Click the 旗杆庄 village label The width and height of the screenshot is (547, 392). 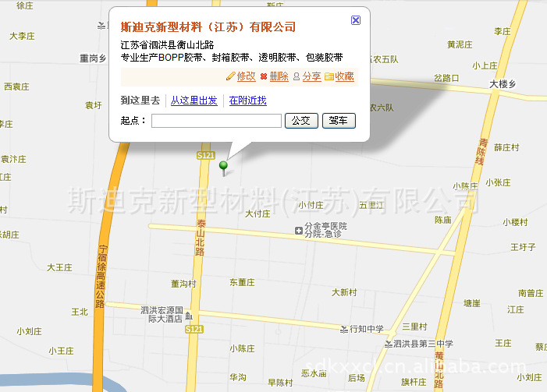(414, 382)
